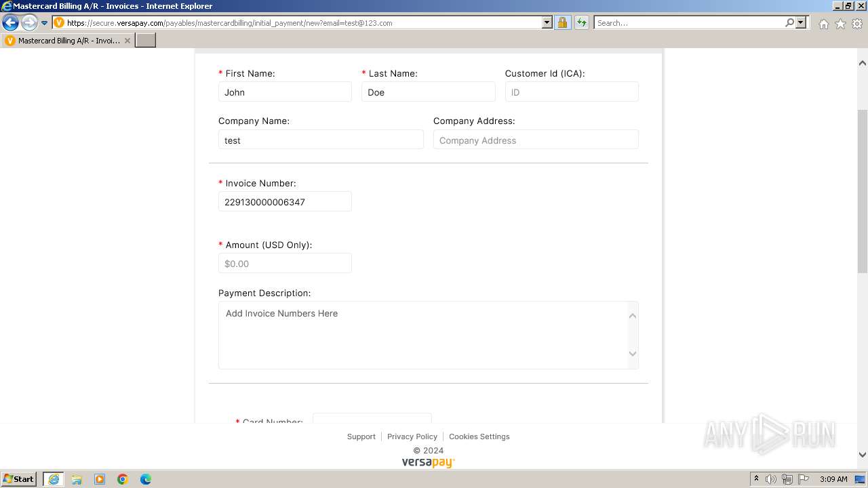Close the Mastercard Billing tab
The image size is (868, 488).
click(x=127, y=41)
